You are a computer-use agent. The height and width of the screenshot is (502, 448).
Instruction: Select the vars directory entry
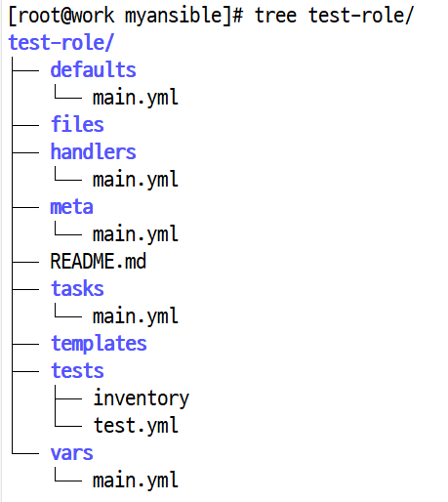coord(71,453)
